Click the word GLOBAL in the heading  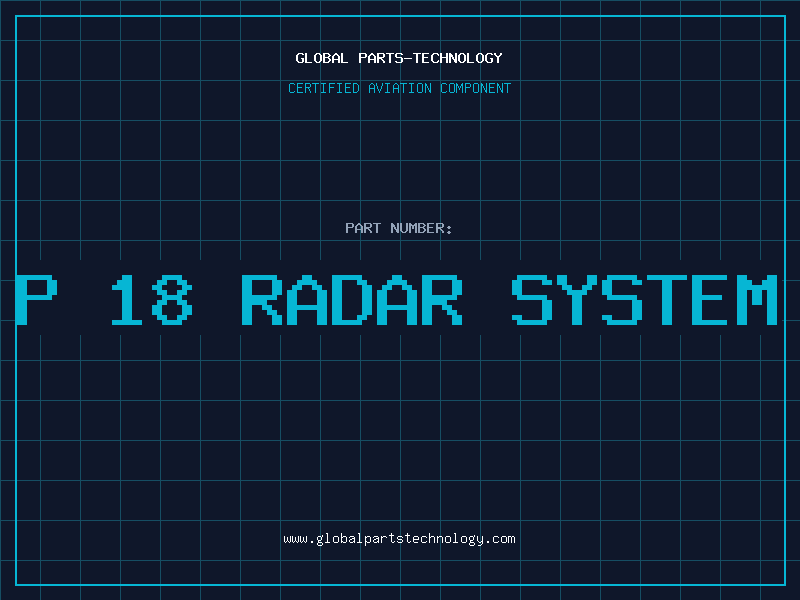[x=322, y=58]
